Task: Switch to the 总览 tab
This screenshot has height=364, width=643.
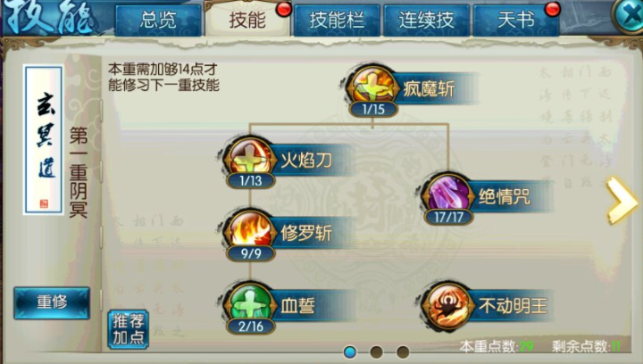Action: [158, 20]
